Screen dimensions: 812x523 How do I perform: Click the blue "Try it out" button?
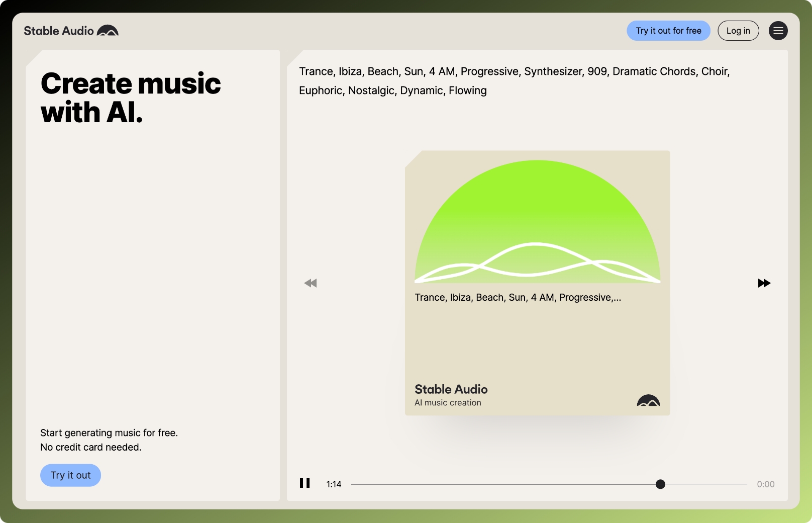point(70,475)
